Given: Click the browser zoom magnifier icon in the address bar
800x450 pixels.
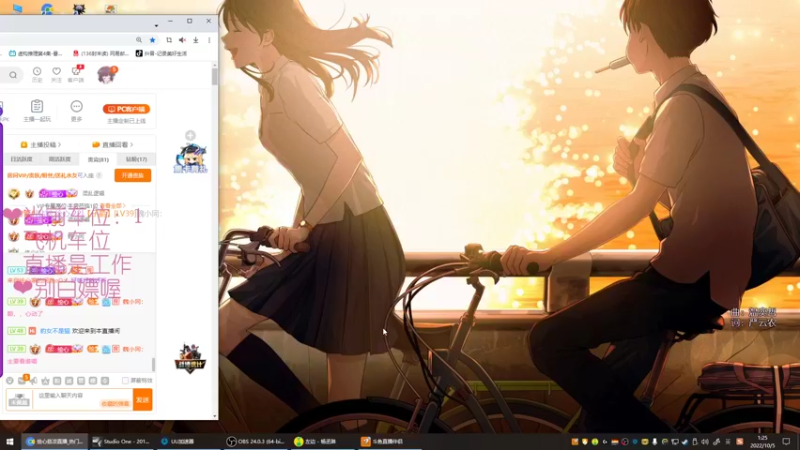Looking at the screenshot, I should point(139,40).
